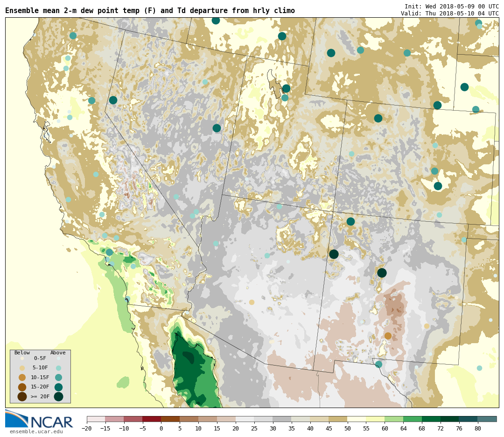Click the Init: Wed 2018-05-09 00 UTC line
This screenshot has height=437, width=504.
(x=452, y=7)
